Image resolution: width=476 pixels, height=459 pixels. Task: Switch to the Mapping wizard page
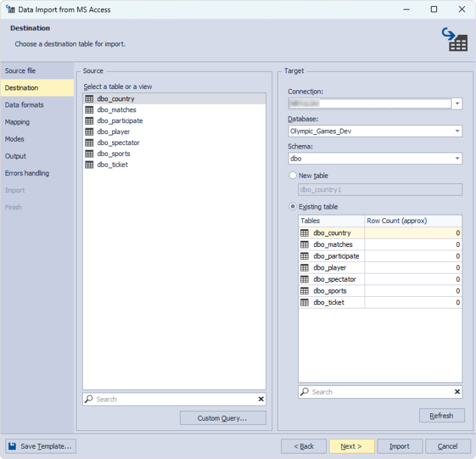point(17,122)
